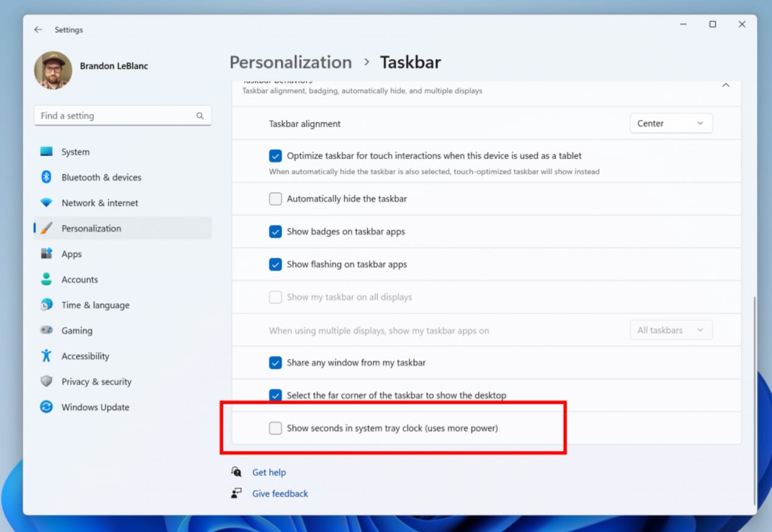Open Accessibility via its figure icon
The width and height of the screenshot is (772, 532).
46,356
